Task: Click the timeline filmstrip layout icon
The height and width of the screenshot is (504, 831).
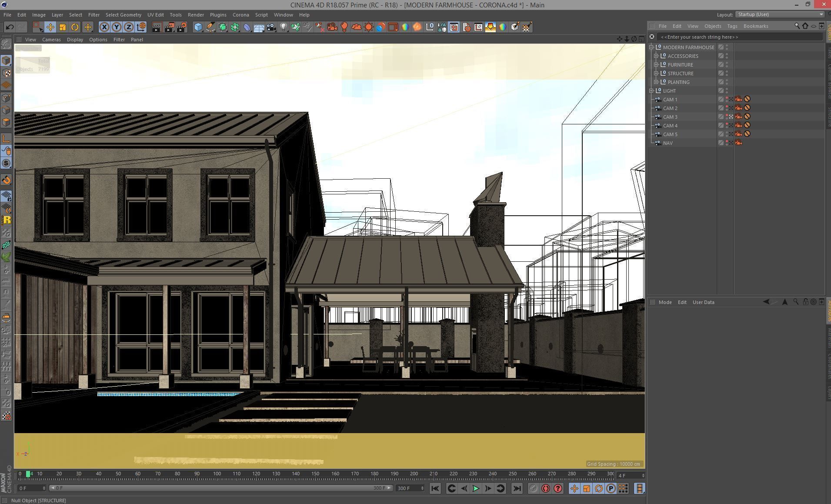Action: point(639,488)
